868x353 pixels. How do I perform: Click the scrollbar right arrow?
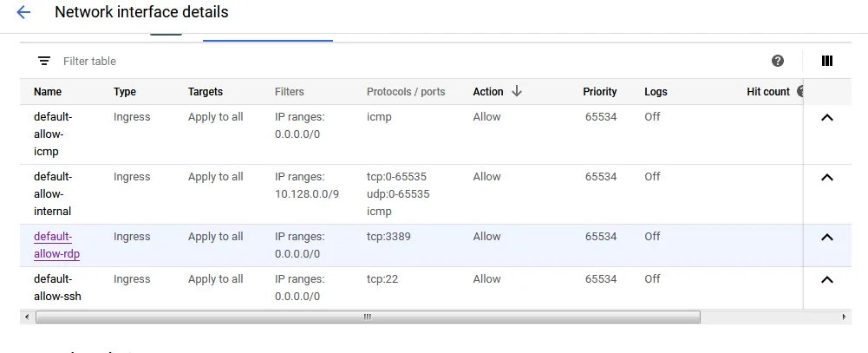(845, 317)
